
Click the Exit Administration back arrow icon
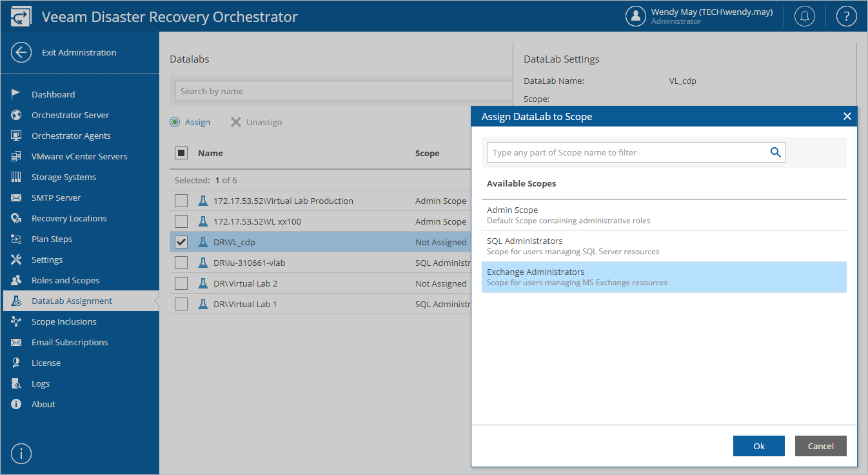[21, 53]
